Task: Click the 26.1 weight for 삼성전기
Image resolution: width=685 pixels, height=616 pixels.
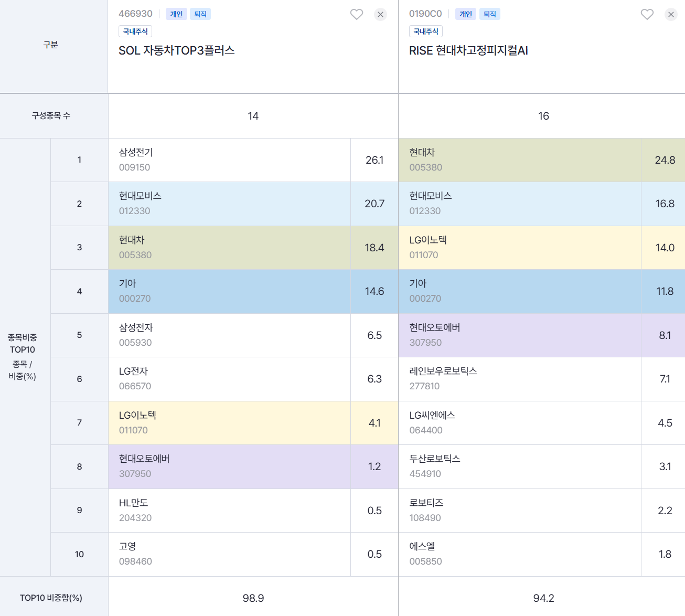Action: [x=374, y=160]
